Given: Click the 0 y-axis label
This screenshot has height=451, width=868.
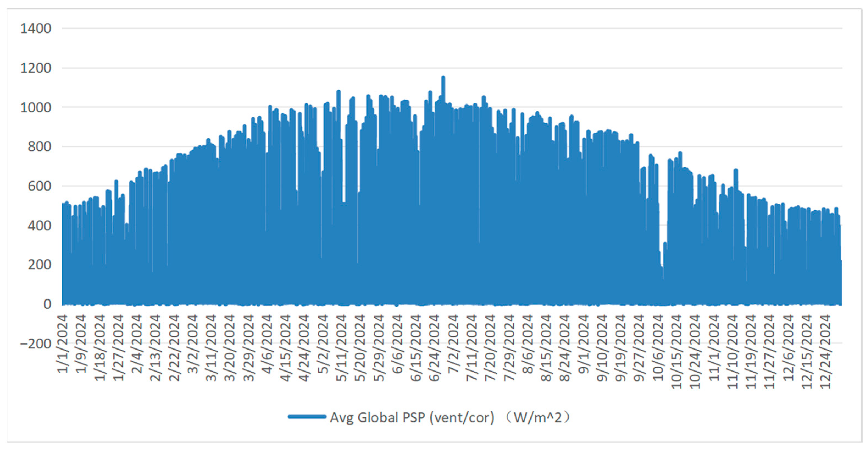Looking at the screenshot, I should (x=47, y=304).
